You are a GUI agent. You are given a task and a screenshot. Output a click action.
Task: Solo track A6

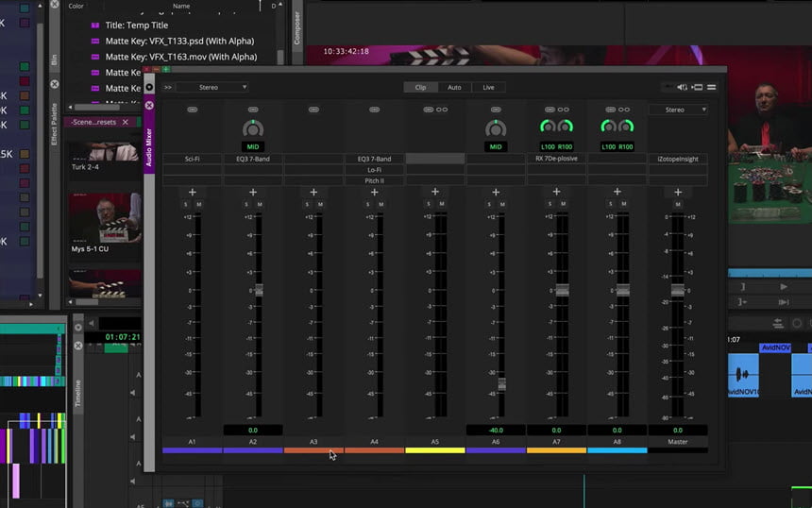click(x=489, y=205)
